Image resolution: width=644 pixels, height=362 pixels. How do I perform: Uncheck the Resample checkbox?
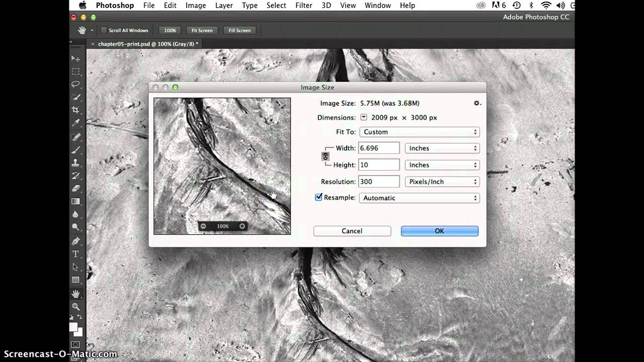click(x=318, y=198)
